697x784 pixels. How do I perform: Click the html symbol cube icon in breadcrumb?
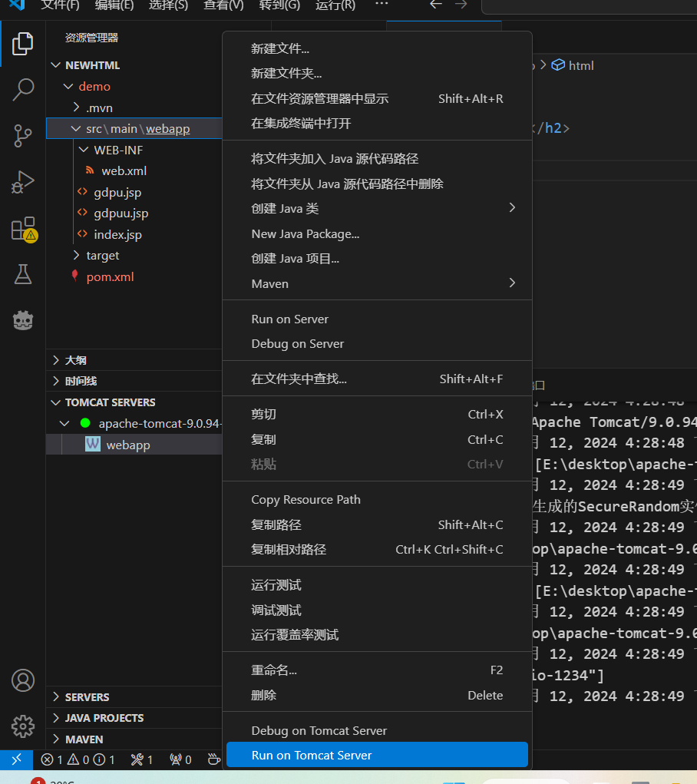(x=558, y=65)
